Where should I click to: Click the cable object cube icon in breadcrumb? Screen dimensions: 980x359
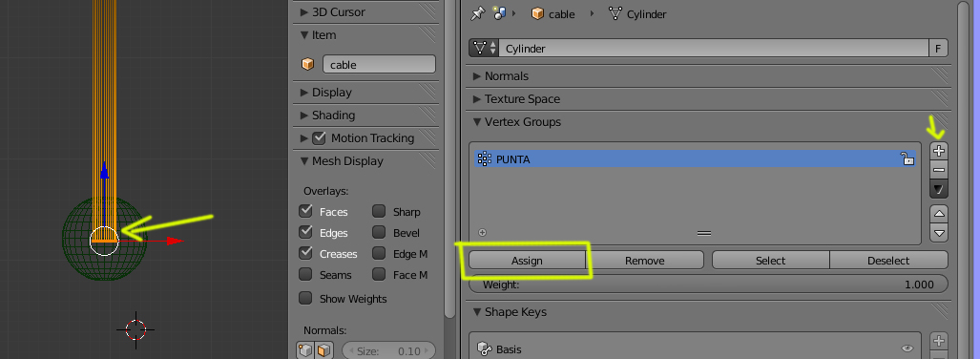(x=537, y=13)
